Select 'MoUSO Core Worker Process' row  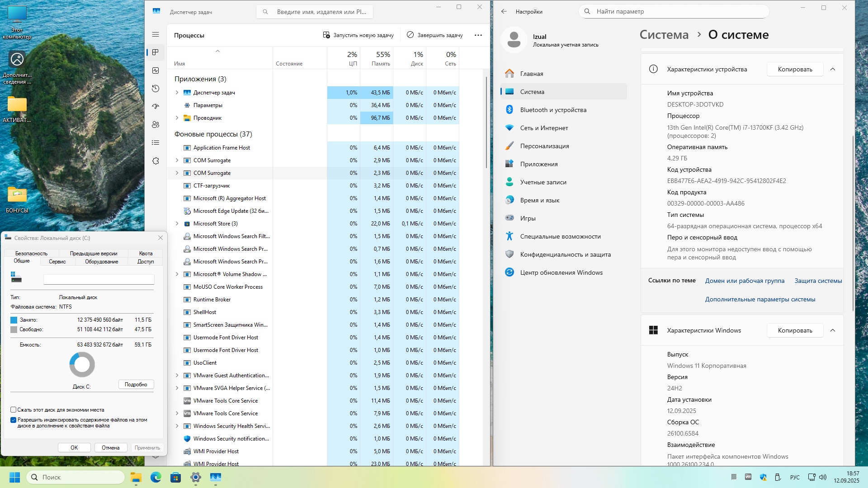point(313,287)
